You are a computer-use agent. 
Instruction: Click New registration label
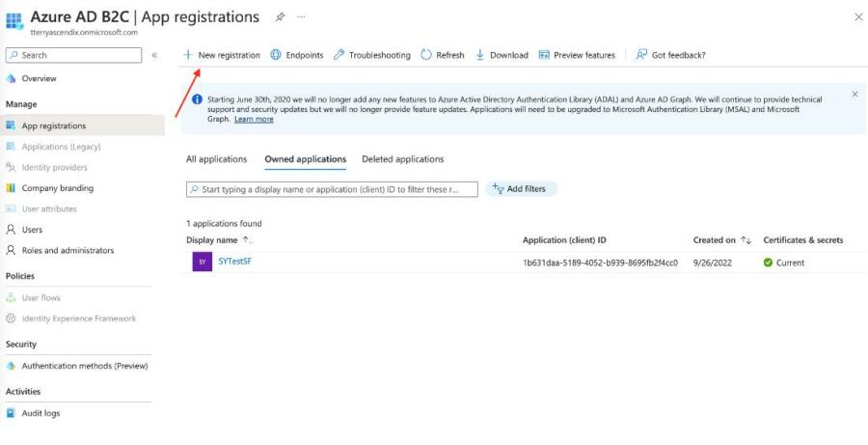(230, 55)
